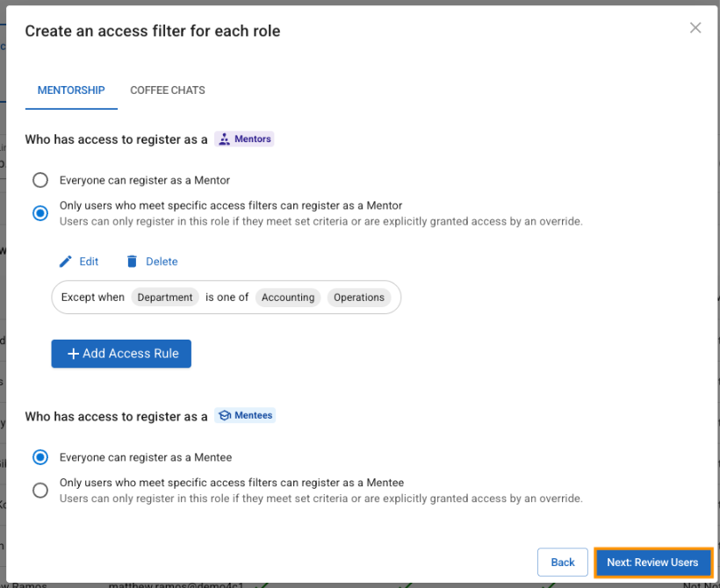Switch to the Mentorship tab

point(71,90)
